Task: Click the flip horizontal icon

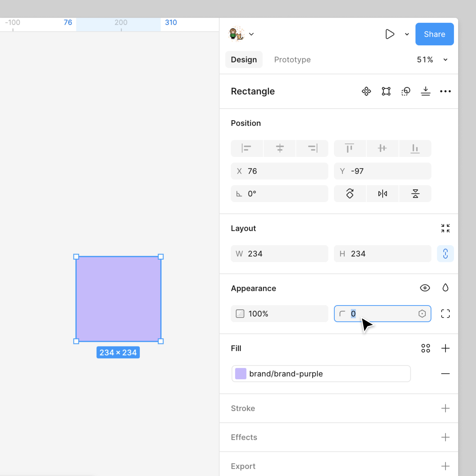Action: pos(383,194)
